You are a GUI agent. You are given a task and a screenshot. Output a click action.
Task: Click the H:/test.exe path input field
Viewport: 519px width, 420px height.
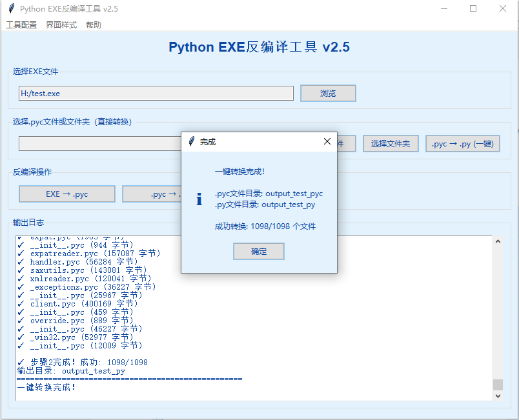pyautogui.click(x=156, y=94)
